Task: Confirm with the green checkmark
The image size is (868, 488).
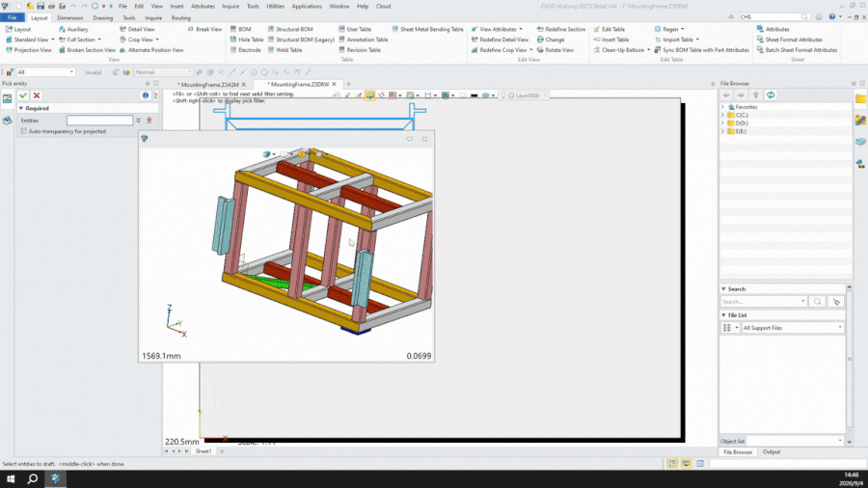Action: [x=23, y=95]
